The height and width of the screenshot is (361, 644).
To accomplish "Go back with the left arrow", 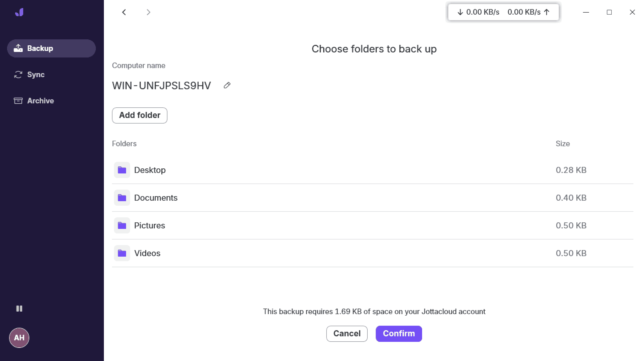I will tap(124, 12).
